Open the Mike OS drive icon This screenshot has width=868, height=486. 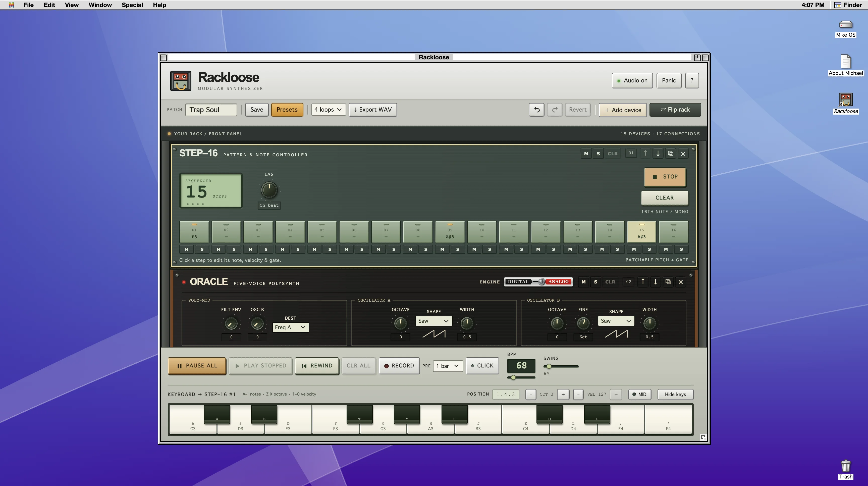pos(846,25)
